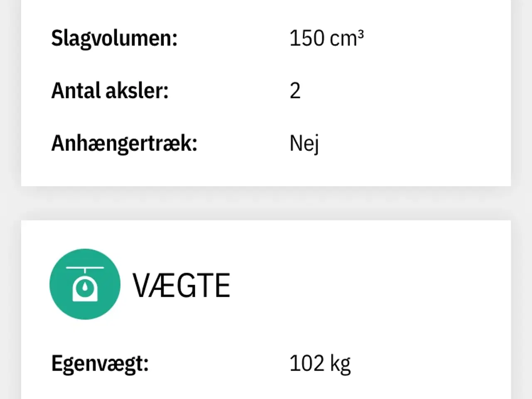The width and height of the screenshot is (532, 399).
Task: Click the 102 kg weight value
Action: click(x=320, y=363)
